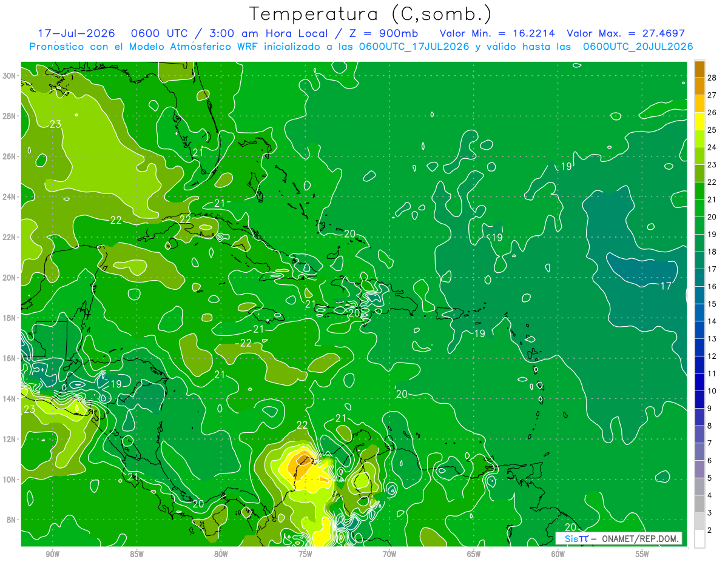Pick the blue swatch between 13 and 14
Image resolution: width=728 pixels, height=562 pixels.
point(699,329)
